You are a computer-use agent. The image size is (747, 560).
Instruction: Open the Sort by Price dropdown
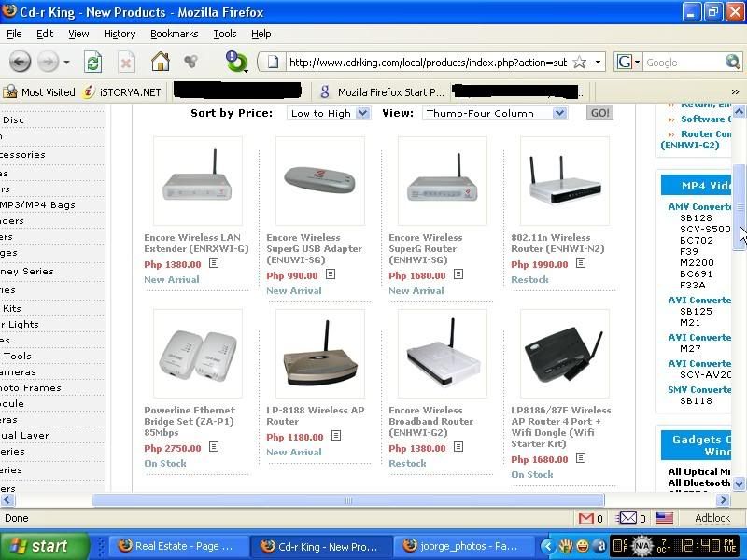329,113
